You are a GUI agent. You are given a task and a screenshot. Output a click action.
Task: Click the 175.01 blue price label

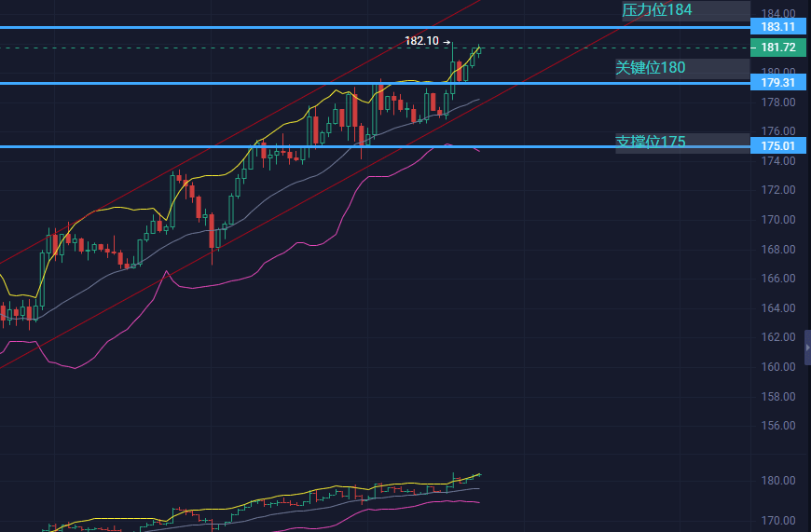click(x=777, y=145)
